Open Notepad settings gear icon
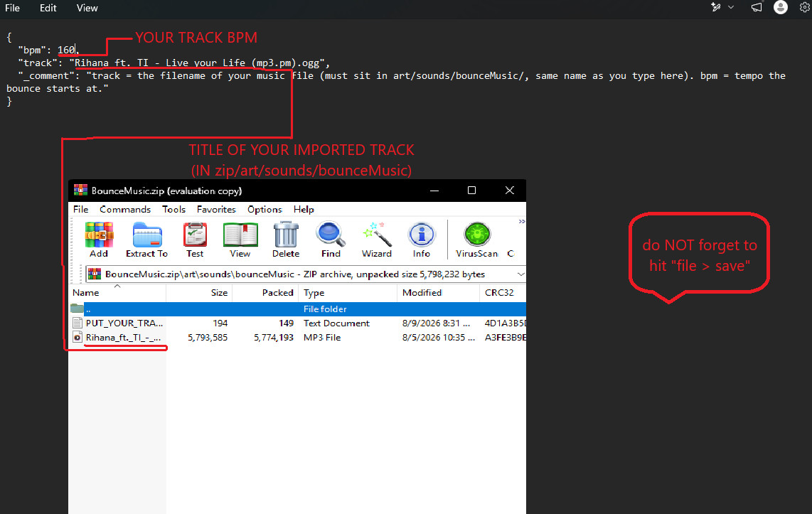 [x=805, y=7]
